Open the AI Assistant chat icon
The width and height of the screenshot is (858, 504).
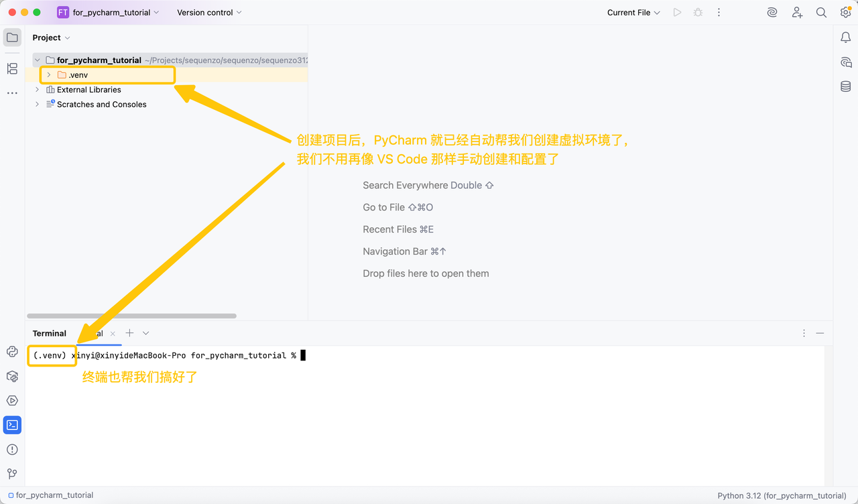[x=845, y=62]
